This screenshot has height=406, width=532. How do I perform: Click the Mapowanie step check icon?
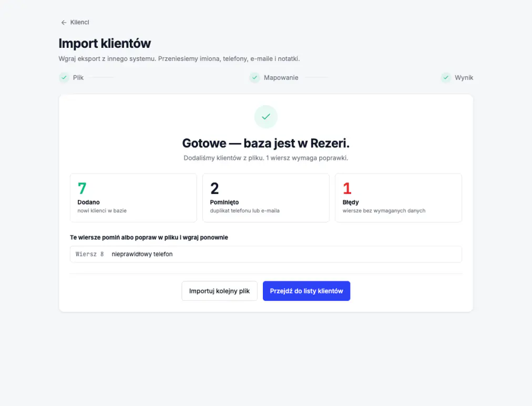click(255, 77)
